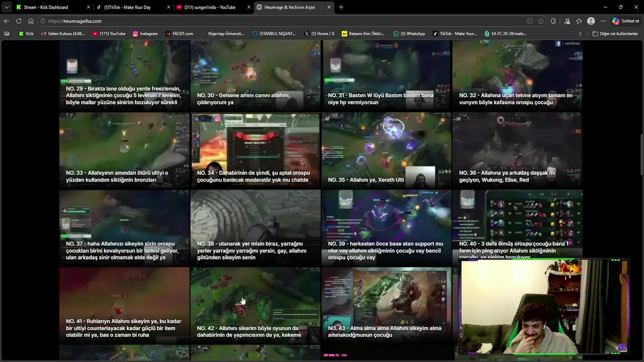This screenshot has height=362, width=644.
Task: Open browser Settings and more menu
Action: (x=603, y=21)
